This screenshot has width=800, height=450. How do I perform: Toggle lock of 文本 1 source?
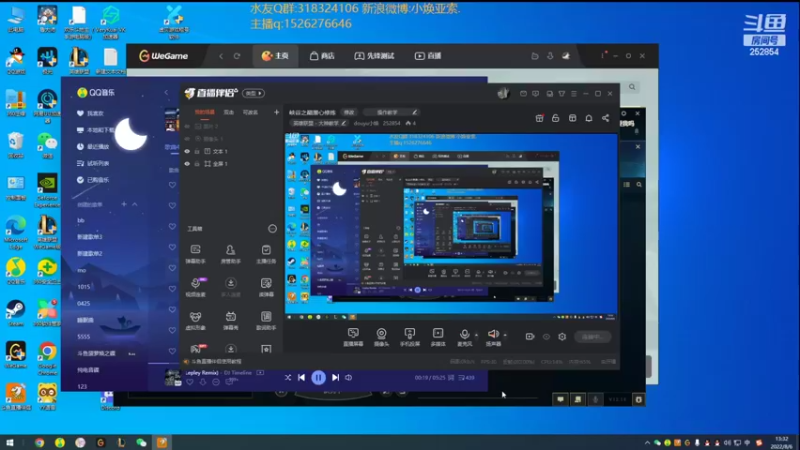(197, 152)
